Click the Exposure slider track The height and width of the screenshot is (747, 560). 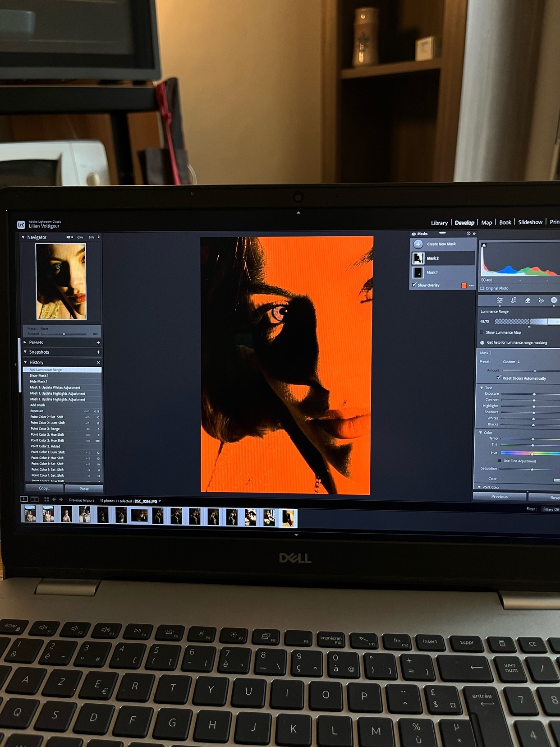coord(530,394)
